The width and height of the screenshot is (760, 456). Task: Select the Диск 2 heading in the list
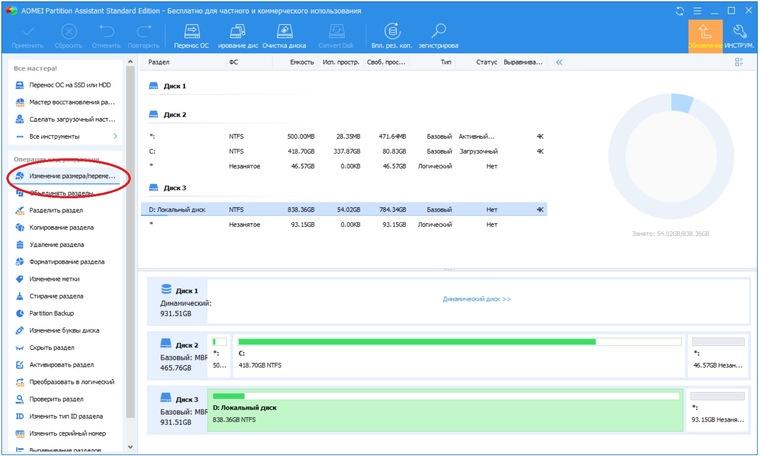coord(168,114)
